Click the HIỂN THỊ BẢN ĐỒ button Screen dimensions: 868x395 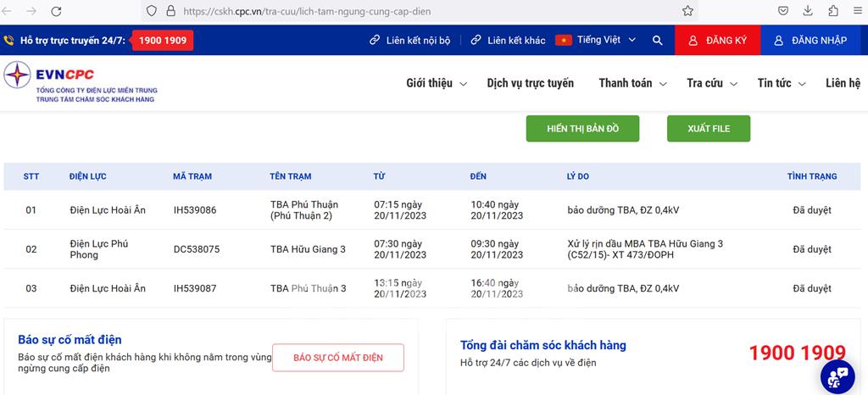(x=582, y=128)
